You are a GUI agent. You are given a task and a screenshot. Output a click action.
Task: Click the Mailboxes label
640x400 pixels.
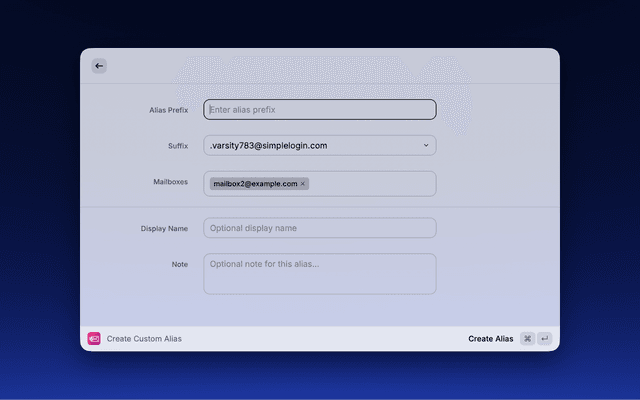click(x=169, y=182)
